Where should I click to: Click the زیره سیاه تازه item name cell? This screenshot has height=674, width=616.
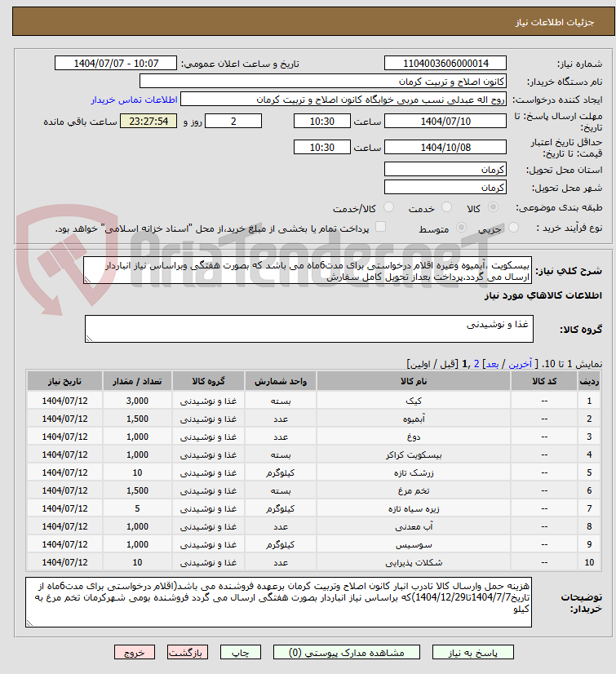[414, 508]
